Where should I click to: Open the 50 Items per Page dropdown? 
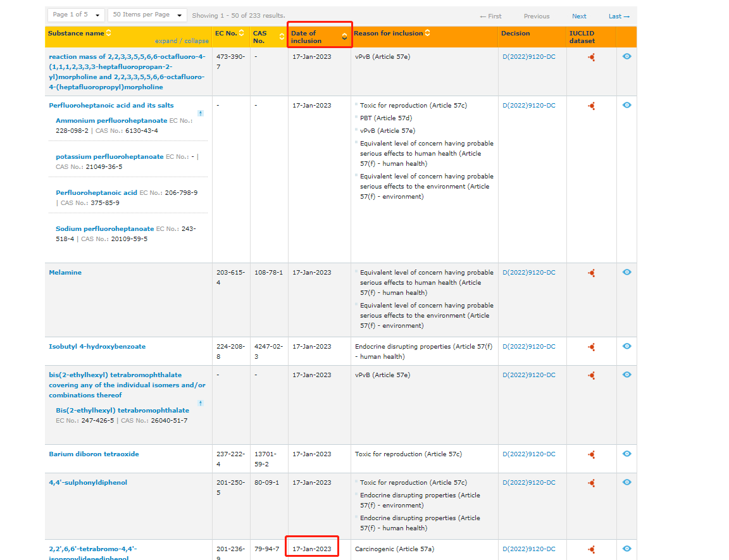pos(147,15)
